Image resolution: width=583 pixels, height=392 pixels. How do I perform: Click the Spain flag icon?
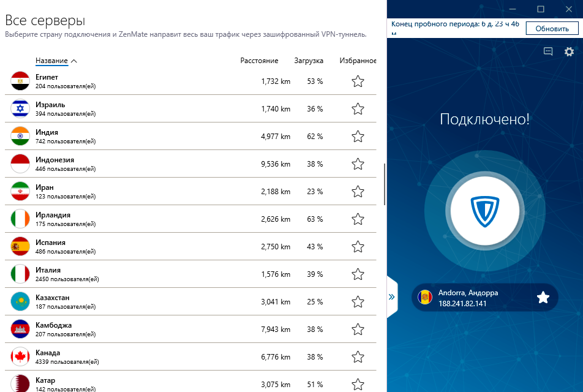click(x=20, y=246)
